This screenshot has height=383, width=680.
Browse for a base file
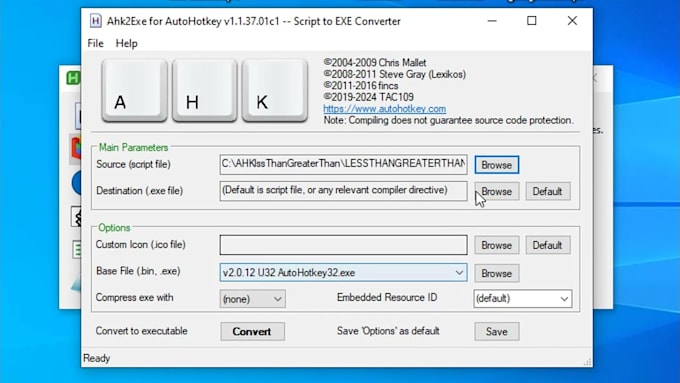[497, 273]
